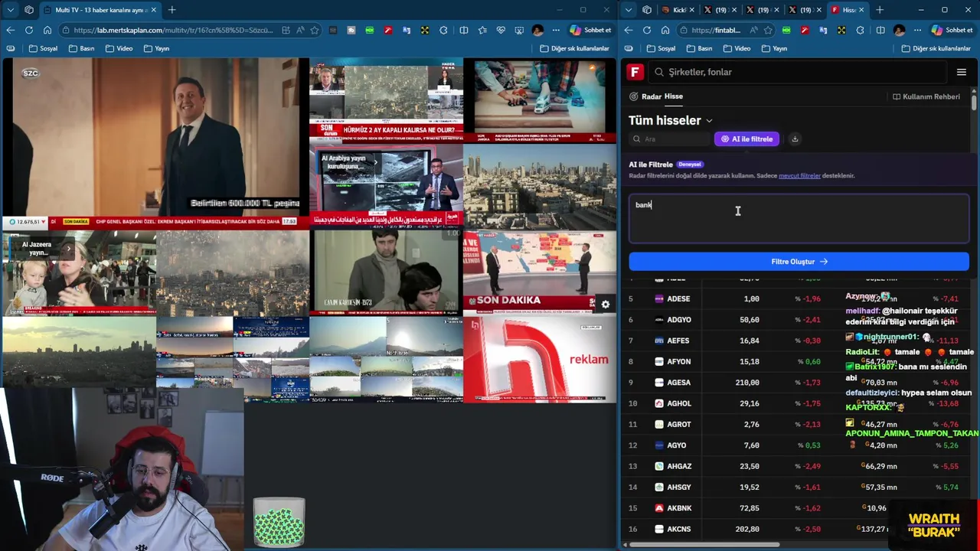Screen dimensions: 980x551
Task: Open Split screen icon in the left window
Action: 463,30
